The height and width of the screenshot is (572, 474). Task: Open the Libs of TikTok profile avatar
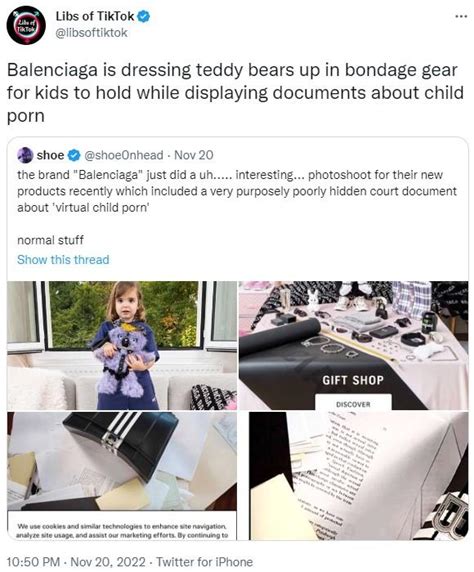pyautogui.click(x=26, y=26)
